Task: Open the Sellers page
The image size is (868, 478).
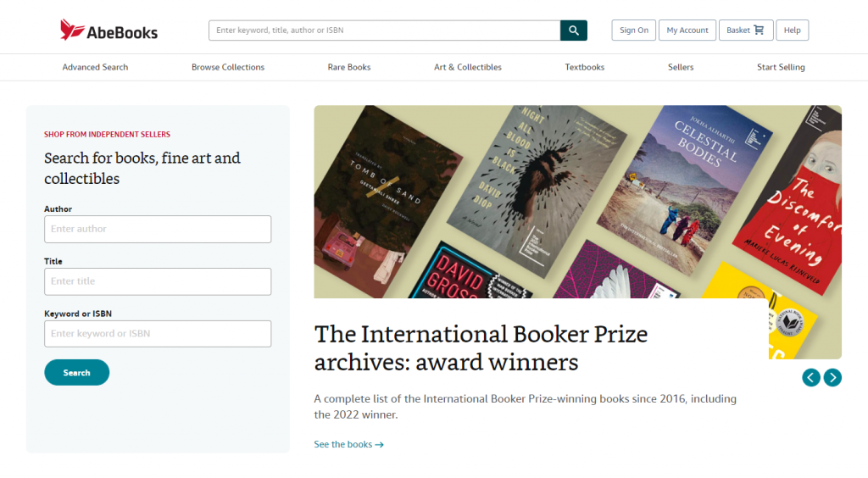Action: click(x=681, y=67)
